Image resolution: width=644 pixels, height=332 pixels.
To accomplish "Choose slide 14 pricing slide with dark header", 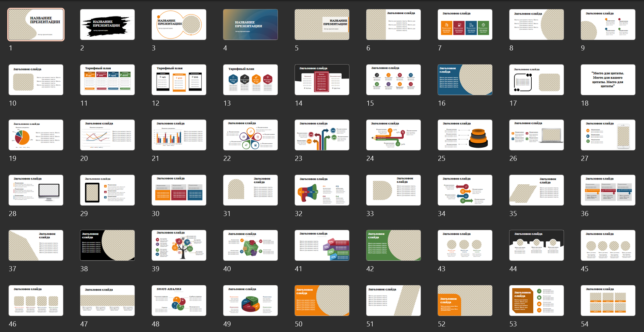I will pyautogui.click(x=322, y=80).
